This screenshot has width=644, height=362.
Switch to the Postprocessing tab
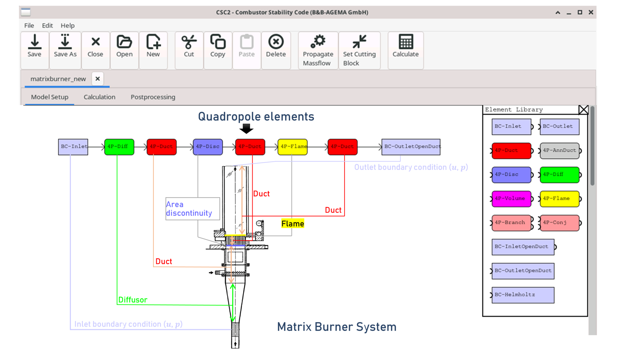click(x=153, y=97)
